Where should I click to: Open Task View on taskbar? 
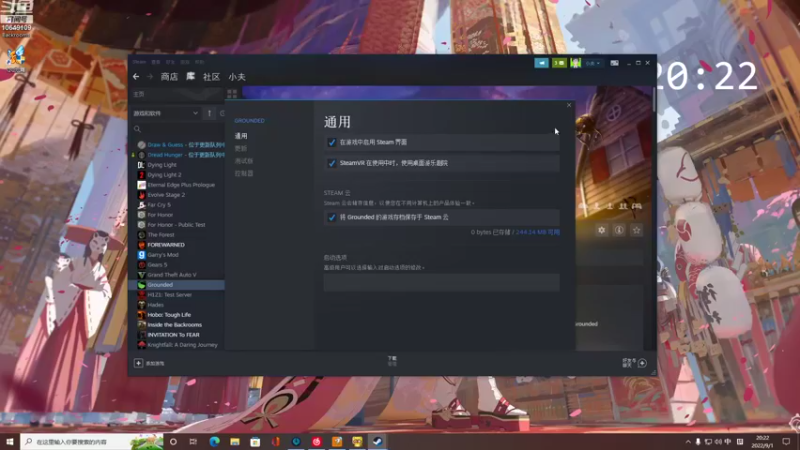click(193, 441)
